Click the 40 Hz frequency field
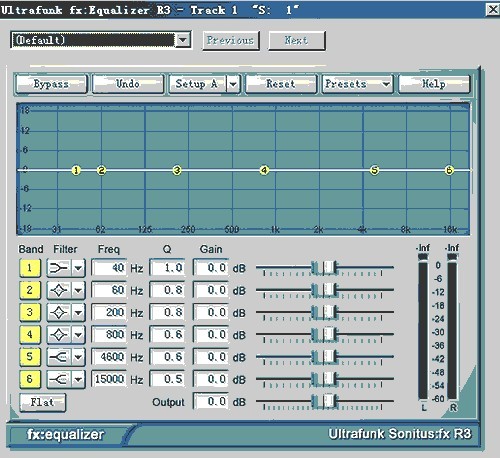 [109, 268]
